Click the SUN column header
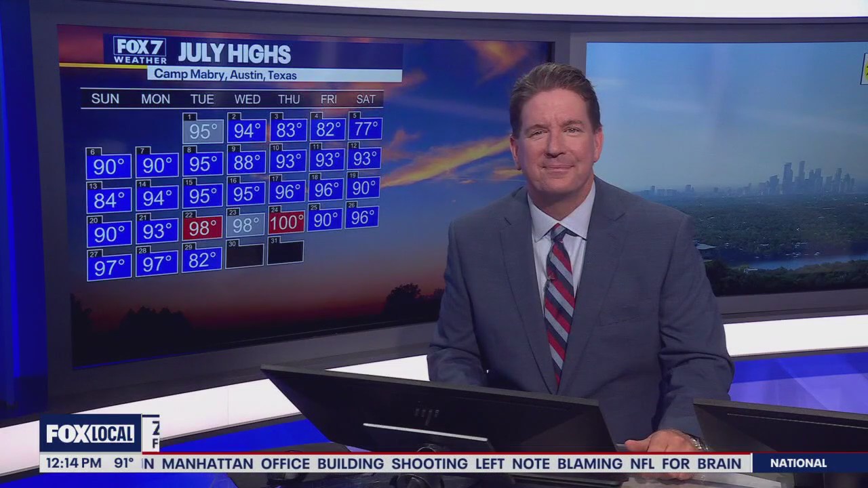 pos(105,99)
